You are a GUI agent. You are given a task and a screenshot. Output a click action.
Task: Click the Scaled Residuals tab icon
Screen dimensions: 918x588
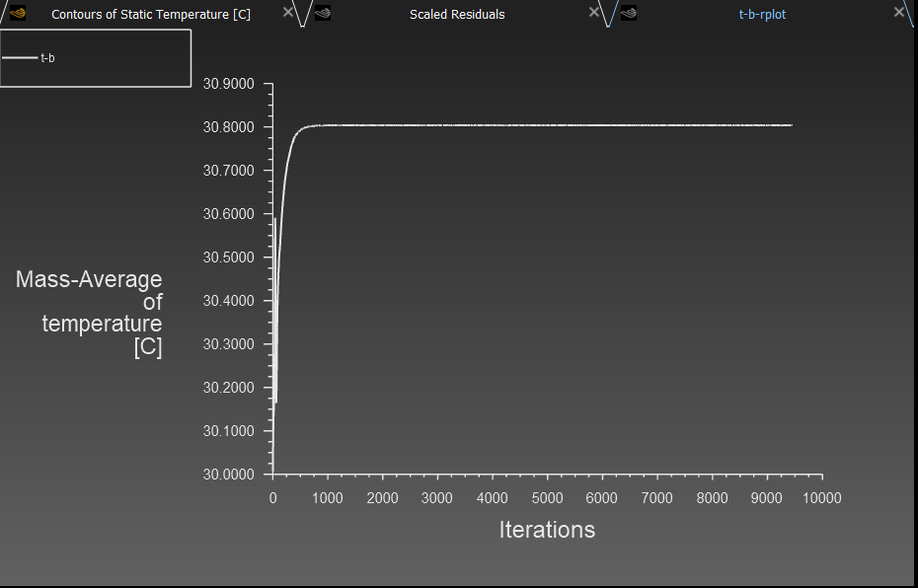click(323, 13)
